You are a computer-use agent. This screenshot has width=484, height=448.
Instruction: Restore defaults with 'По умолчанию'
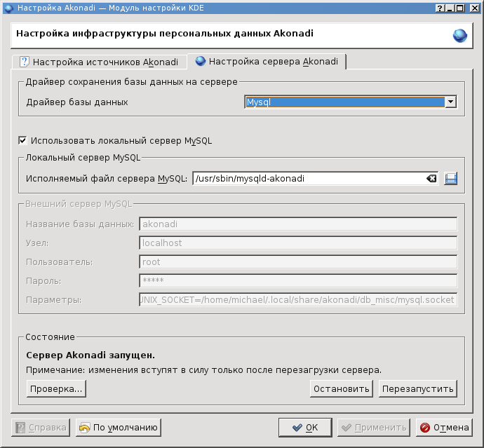coord(119,428)
